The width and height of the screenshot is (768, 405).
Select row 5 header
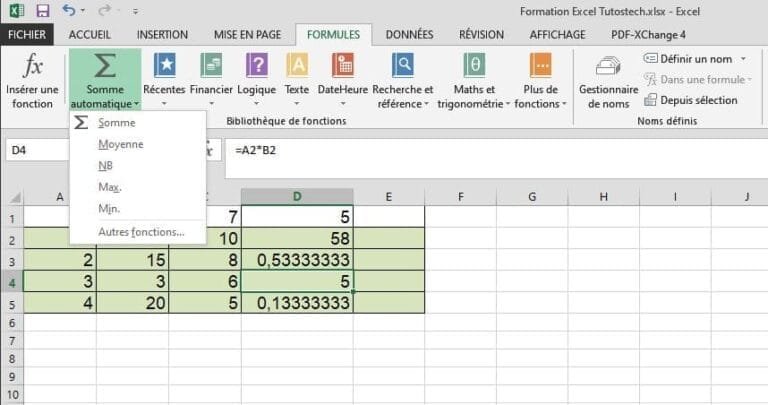tap(12, 304)
